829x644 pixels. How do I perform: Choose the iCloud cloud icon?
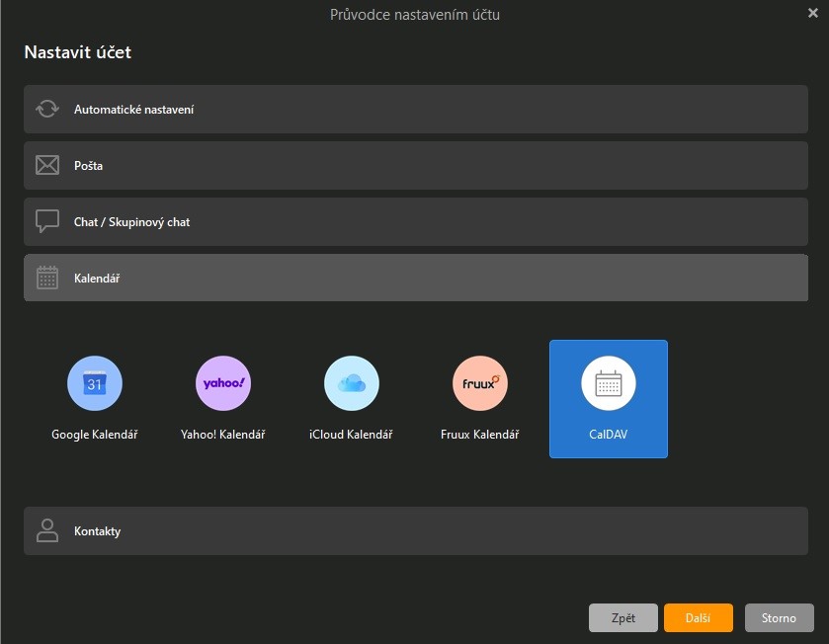(352, 383)
